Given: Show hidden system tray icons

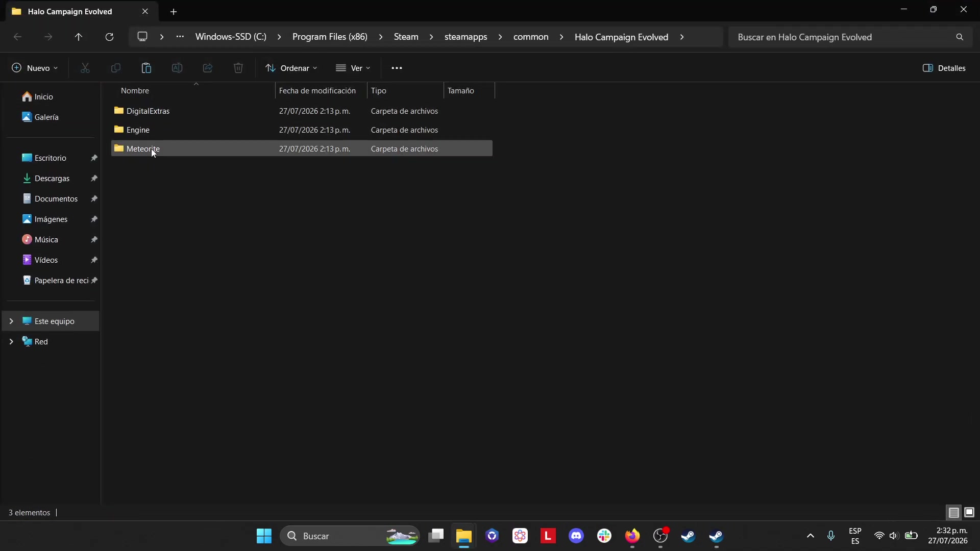Looking at the screenshot, I should coord(811,536).
